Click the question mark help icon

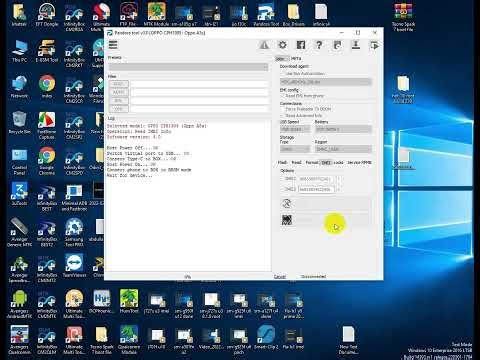coord(319,45)
